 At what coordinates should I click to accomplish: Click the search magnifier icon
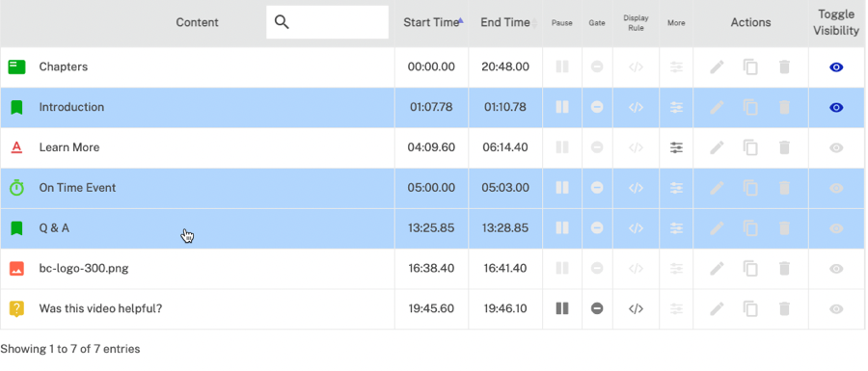pyautogui.click(x=282, y=22)
